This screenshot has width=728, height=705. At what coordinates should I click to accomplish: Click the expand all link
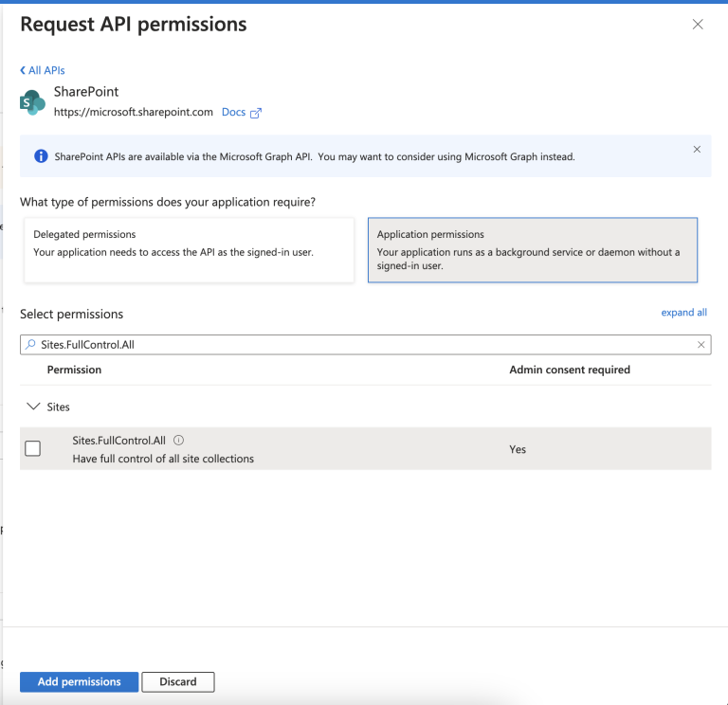pos(683,313)
